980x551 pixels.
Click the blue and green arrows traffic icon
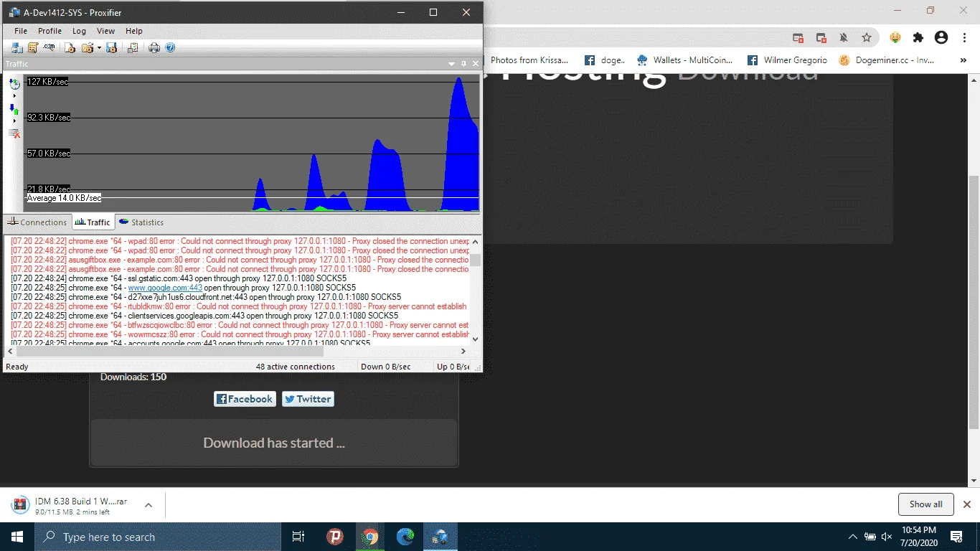pos(14,109)
